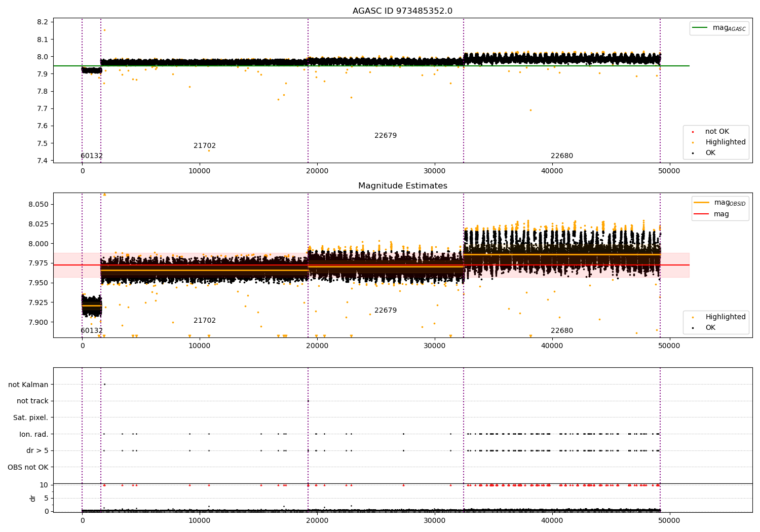
Task: Select the mag AGASC legend entry
Action: click(719, 28)
